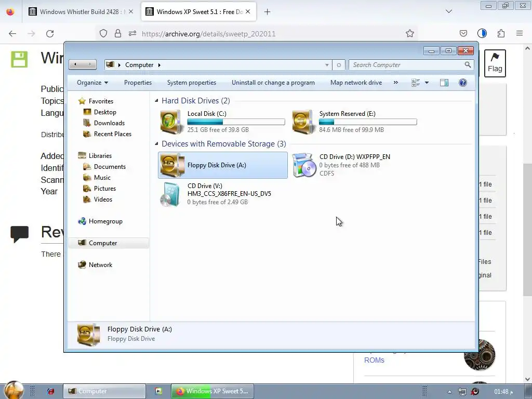
Task: Toggle the preview pane icon
Action: coord(444,83)
